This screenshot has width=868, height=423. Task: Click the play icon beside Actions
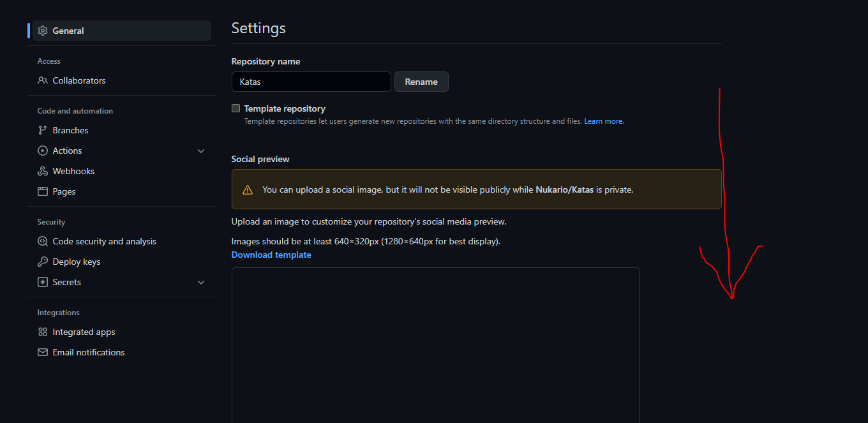tap(43, 151)
